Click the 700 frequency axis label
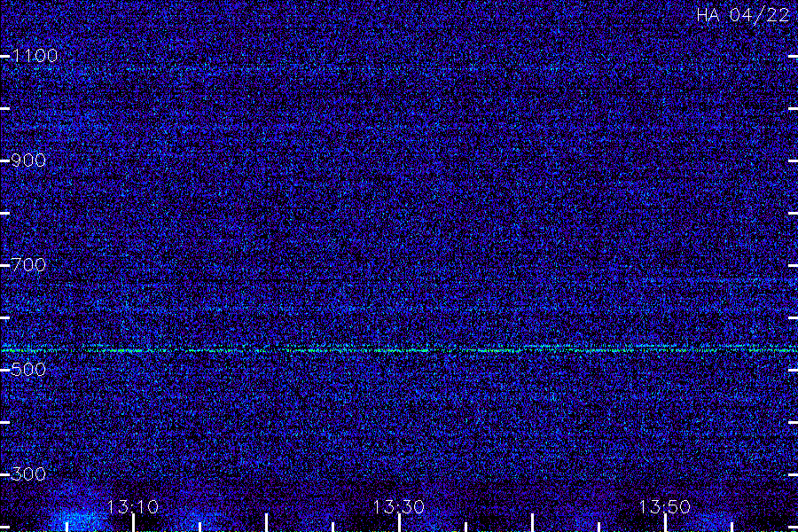 click(28, 265)
